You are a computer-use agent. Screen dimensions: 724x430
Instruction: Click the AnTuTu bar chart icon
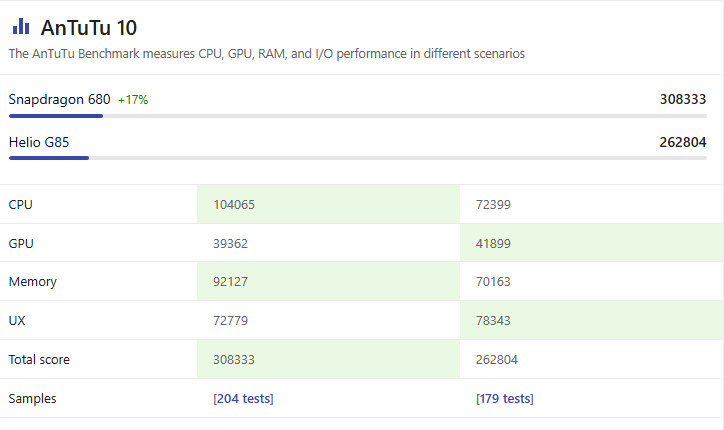point(21,26)
